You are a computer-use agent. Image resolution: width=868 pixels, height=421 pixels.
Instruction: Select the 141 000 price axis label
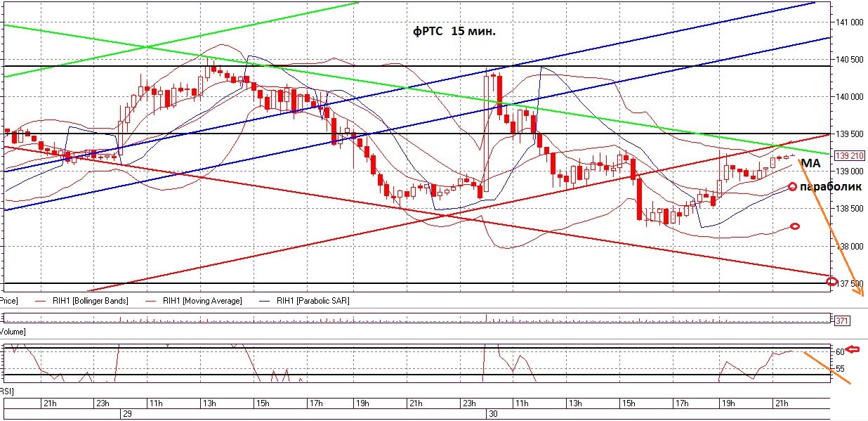pos(850,22)
